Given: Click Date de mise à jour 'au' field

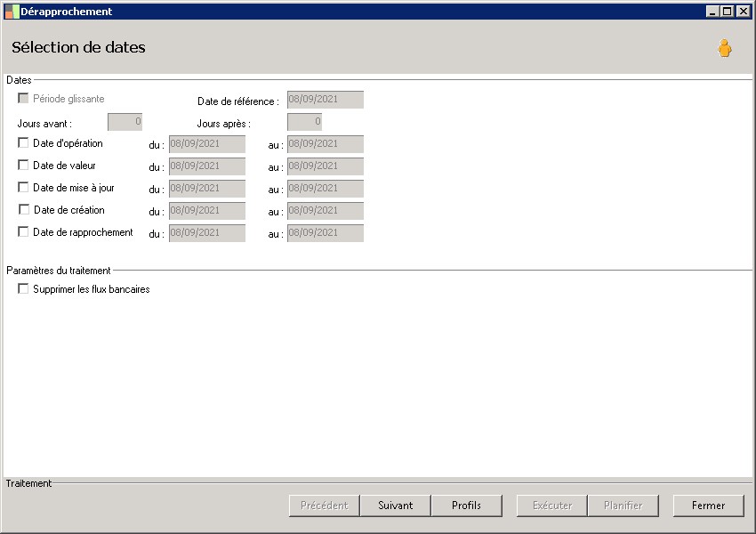Looking at the screenshot, I should [x=326, y=188].
